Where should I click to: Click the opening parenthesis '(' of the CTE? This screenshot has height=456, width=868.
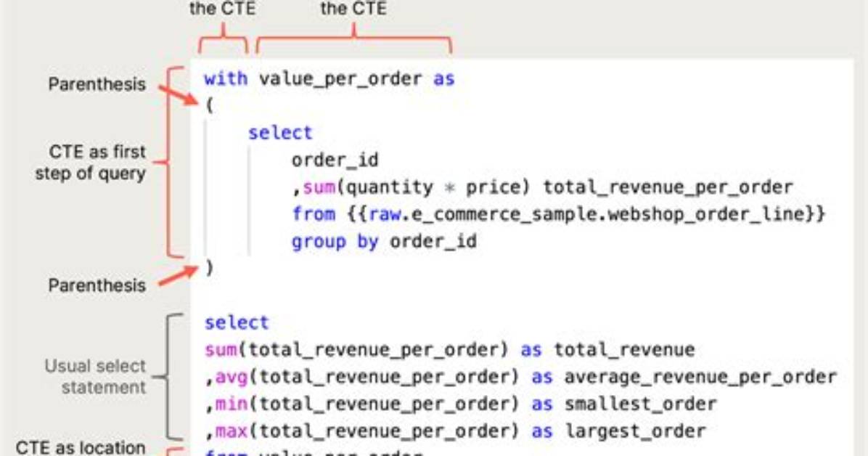click(x=209, y=105)
